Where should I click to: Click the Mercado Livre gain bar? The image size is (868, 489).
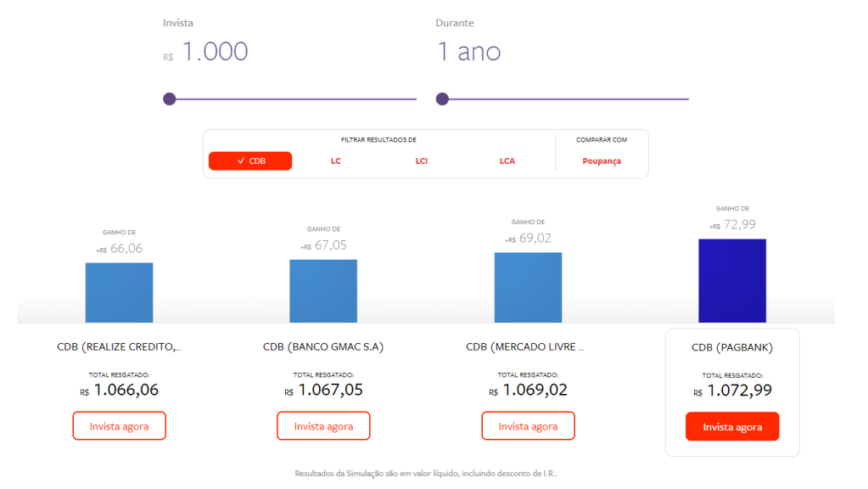(x=528, y=287)
